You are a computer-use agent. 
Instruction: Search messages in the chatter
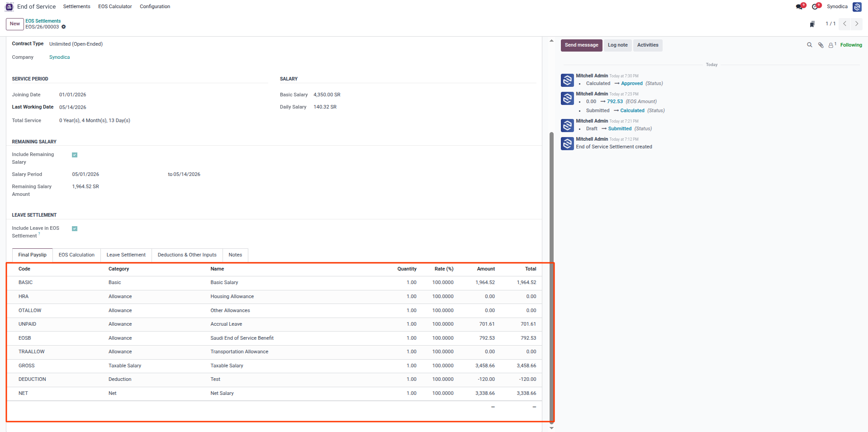[810, 45]
